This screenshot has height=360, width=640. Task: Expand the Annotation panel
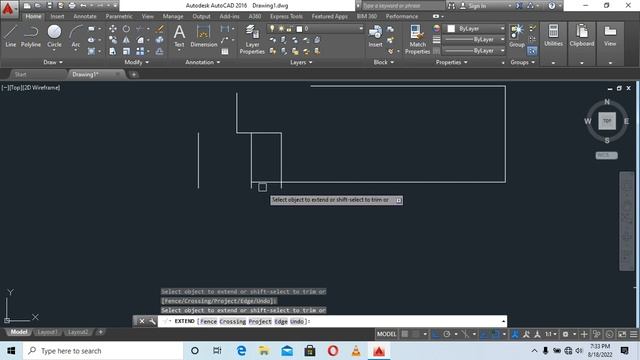203,62
